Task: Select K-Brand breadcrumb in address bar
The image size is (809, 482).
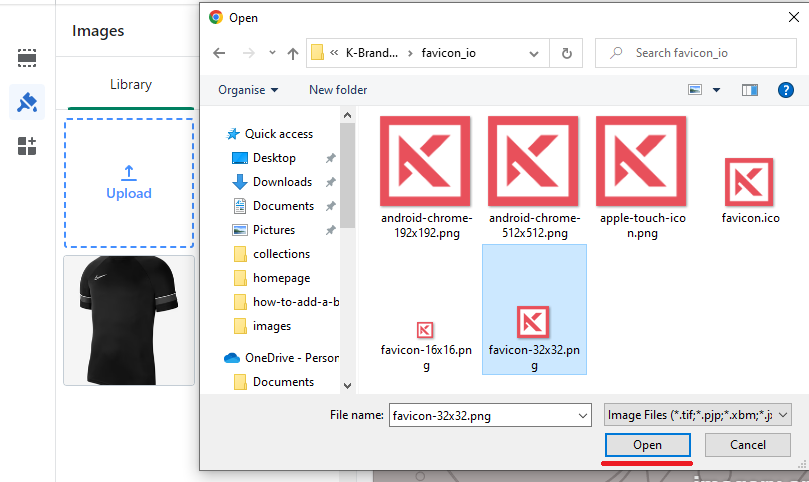Action: tap(371, 53)
